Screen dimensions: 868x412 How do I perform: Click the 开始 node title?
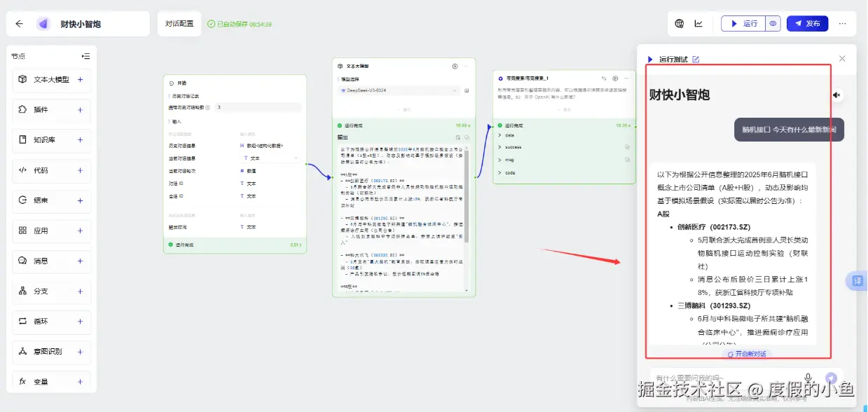(182, 83)
